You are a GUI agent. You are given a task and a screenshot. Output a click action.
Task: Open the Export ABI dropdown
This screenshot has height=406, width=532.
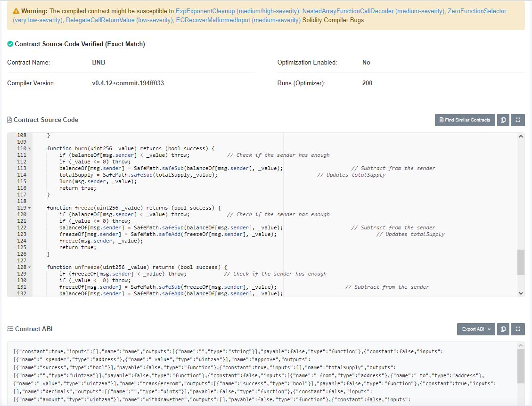click(476, 329)
